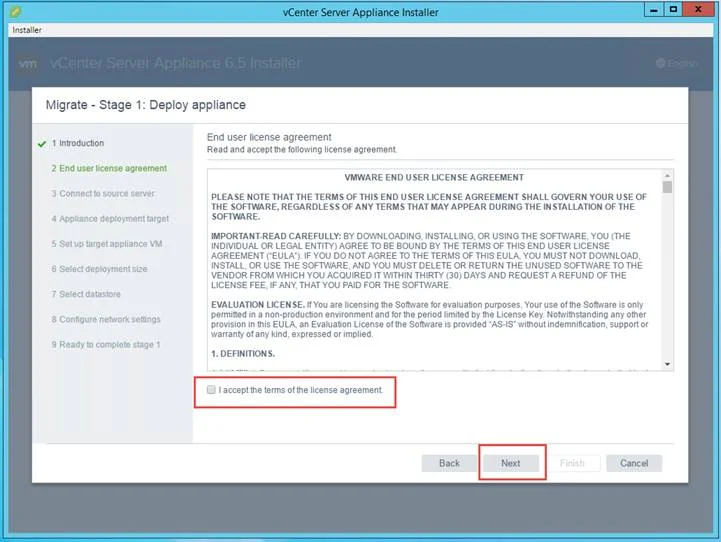
Task: Click the 'I accept the terms' label text
Action: point(300,390)
